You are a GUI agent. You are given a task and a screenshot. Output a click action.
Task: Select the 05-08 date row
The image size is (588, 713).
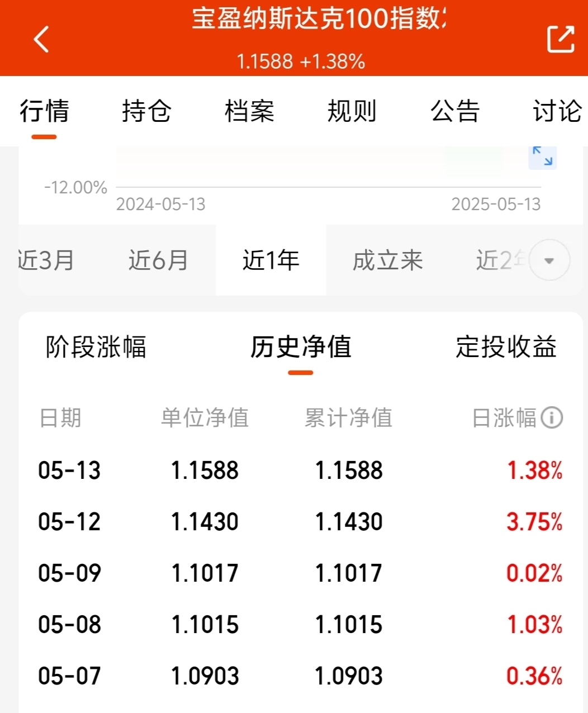tap(301, 624)
